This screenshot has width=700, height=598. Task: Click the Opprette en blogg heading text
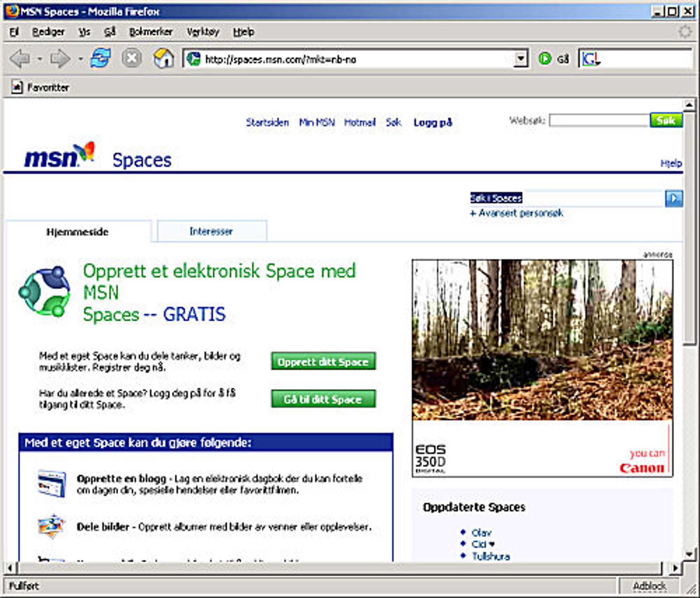click(121, 479)
